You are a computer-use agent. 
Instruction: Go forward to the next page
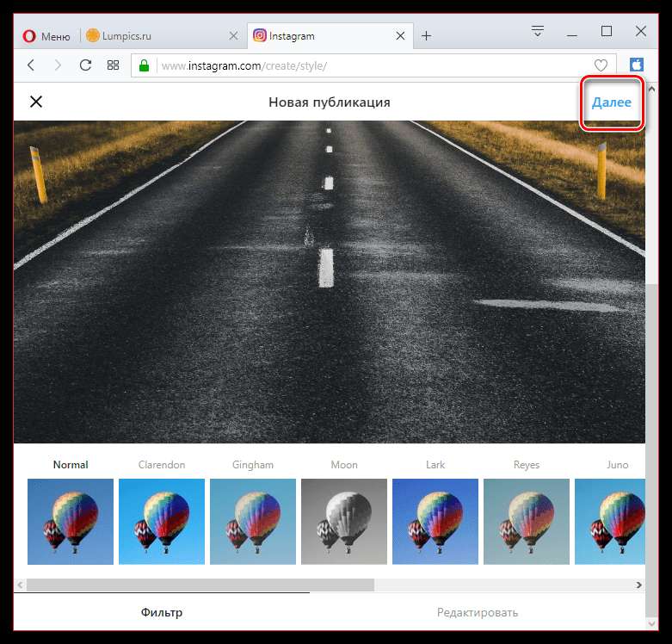(58, 65)
